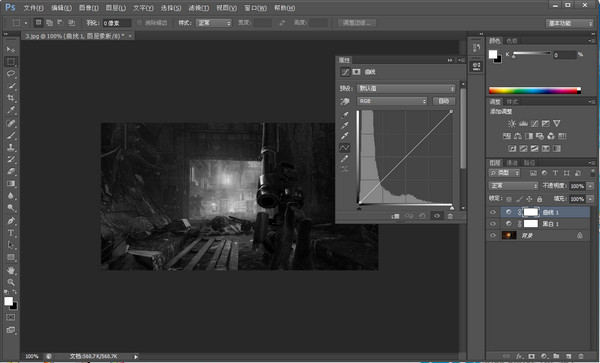Select the Horizontal Type tool

11,233
